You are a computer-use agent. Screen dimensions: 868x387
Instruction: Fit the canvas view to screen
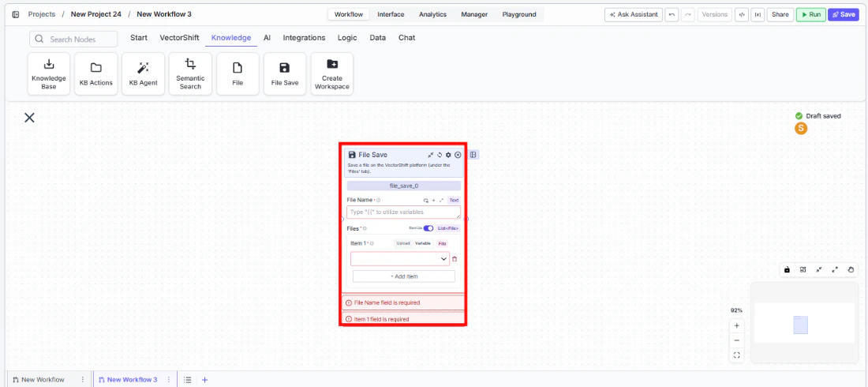pos(737,355)
